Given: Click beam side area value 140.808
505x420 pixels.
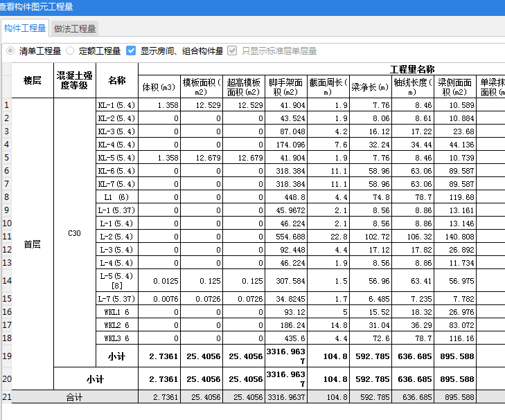Looking at the screenshot, I should (454, 237).
